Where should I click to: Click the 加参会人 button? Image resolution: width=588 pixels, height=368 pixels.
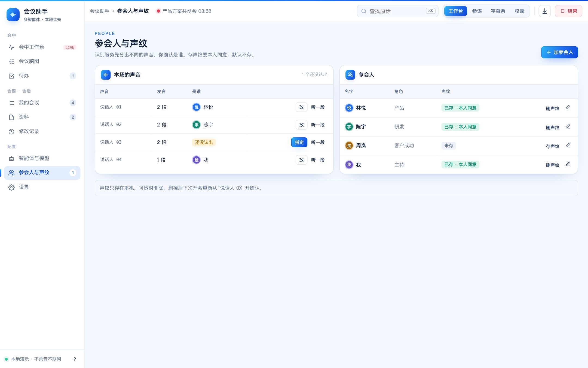coord(559,52)
